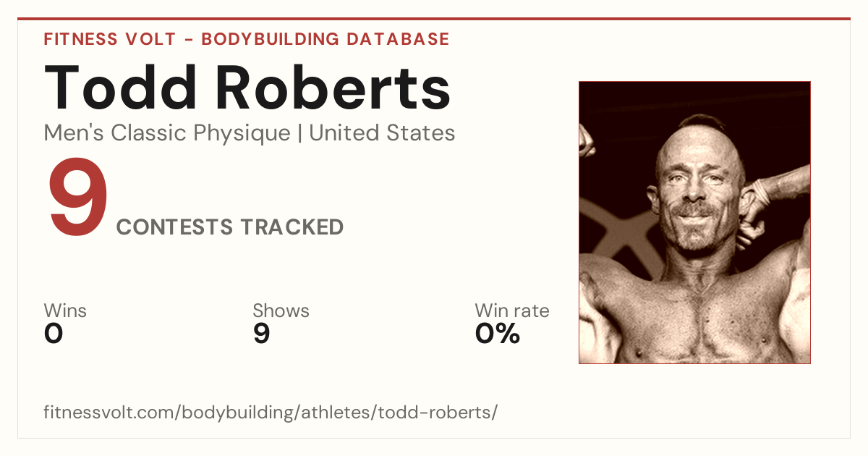Click the "United States" country text
The image size is (868, 456).
[382, 133]
